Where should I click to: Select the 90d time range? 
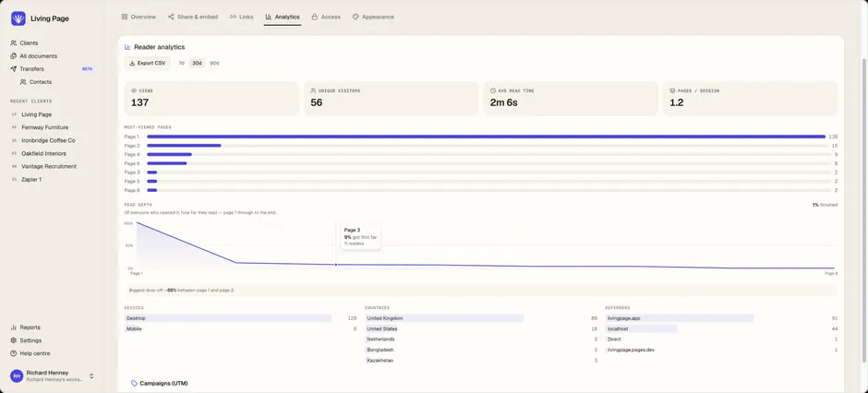coord(214,64)
